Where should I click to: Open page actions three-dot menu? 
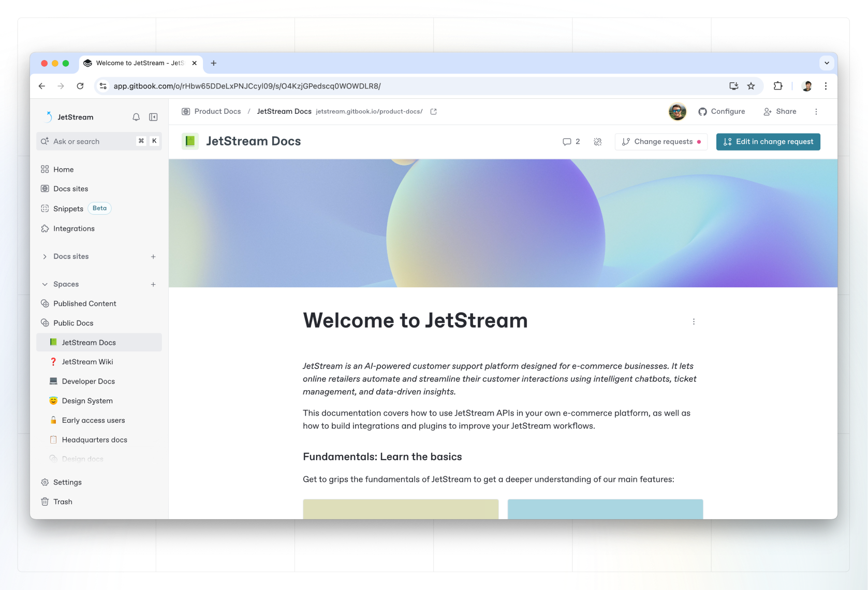tap(694, 321)
